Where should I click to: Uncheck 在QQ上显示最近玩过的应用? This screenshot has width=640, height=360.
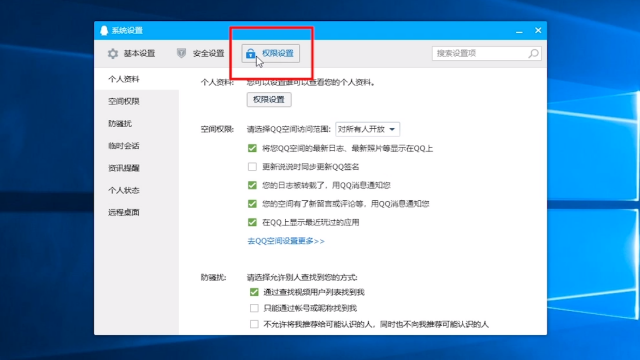click(252, 222)
